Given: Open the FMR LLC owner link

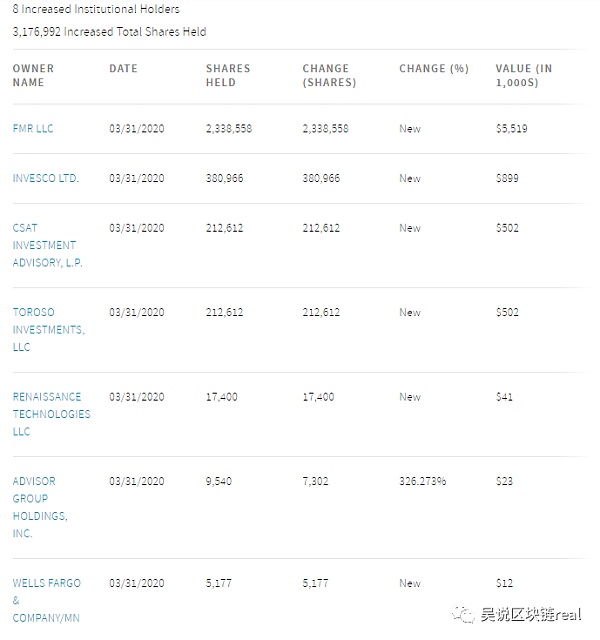Looking at the screenshot, I should click(x=33, y=129).
